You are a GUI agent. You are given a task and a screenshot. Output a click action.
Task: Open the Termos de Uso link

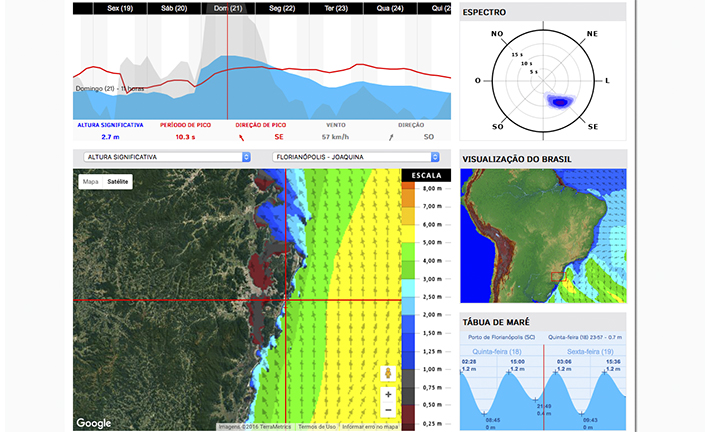317,427
